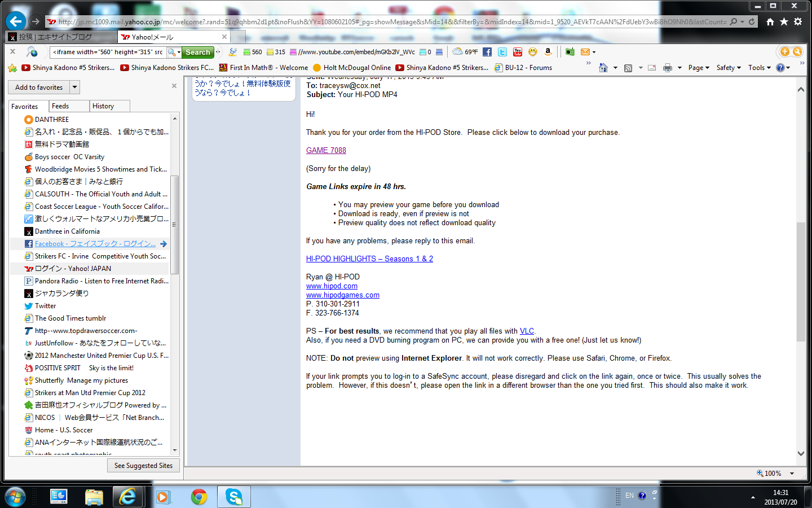
Task: Click the green Search button
Action: click(198, 52)
